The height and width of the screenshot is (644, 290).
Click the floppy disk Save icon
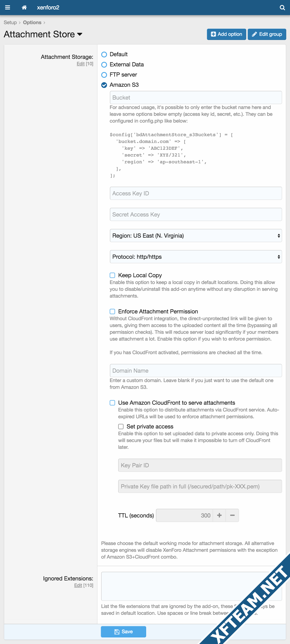tap(117, 632)
